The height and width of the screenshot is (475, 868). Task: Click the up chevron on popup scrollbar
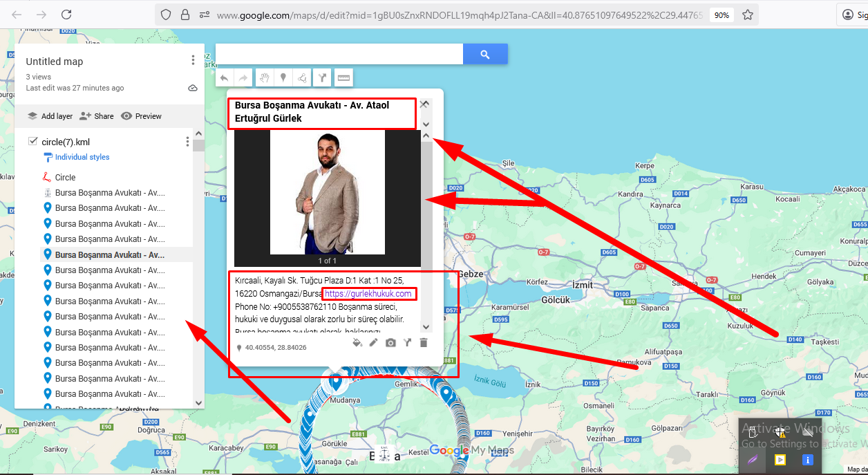pos(426,136)
